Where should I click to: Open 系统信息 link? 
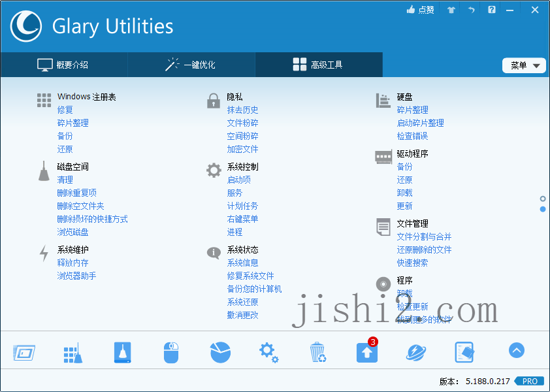point(243,263)
